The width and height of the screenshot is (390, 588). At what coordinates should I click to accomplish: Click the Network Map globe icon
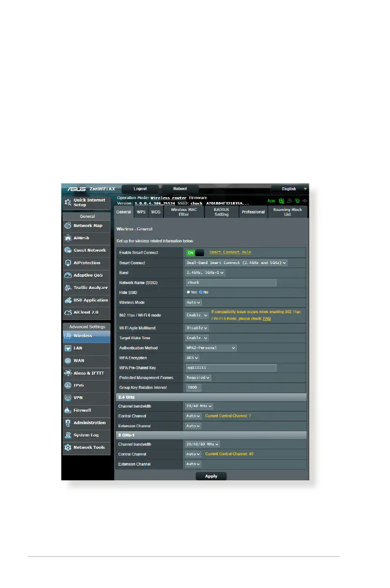point(68,226)
